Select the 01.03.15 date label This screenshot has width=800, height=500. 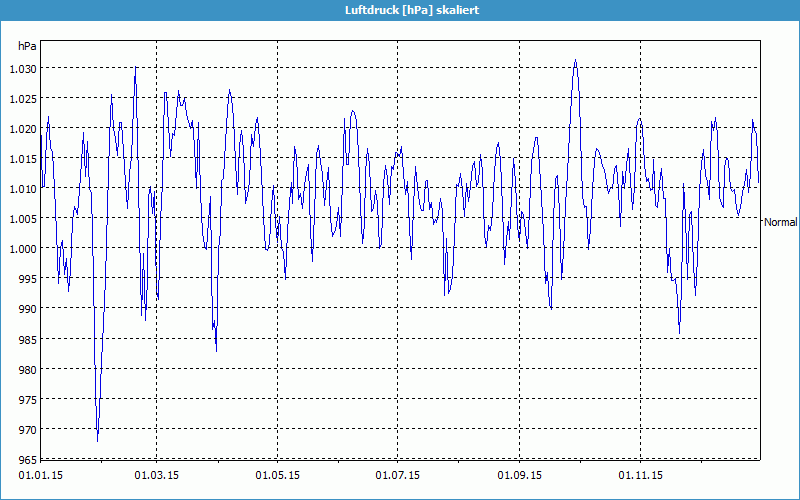157,475
